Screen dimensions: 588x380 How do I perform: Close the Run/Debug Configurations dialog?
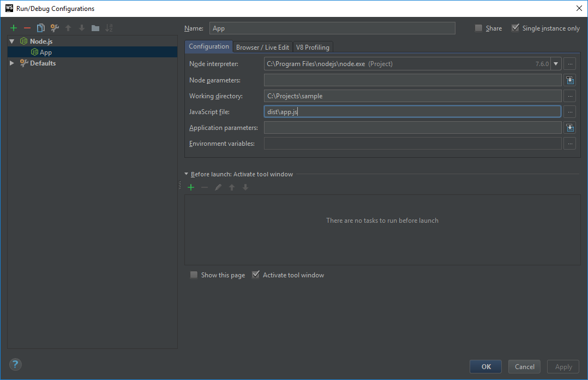pyautogui.click(x=579, y=8)
